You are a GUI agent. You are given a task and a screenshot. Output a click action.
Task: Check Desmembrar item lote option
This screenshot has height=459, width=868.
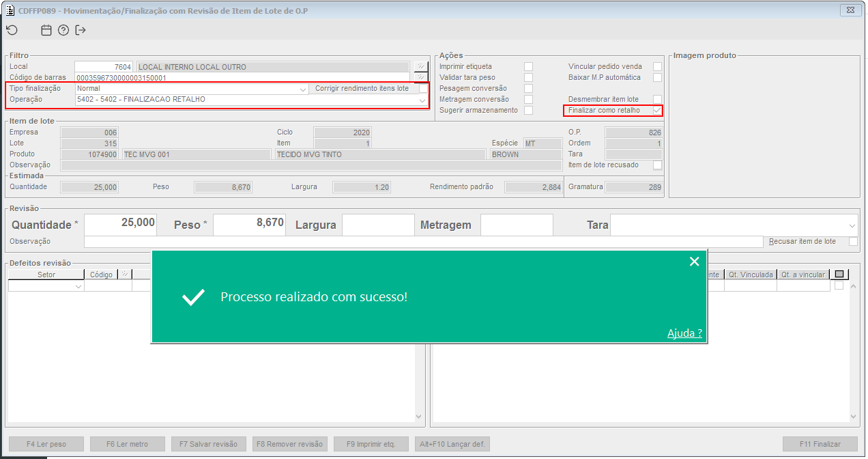[657, 99]
